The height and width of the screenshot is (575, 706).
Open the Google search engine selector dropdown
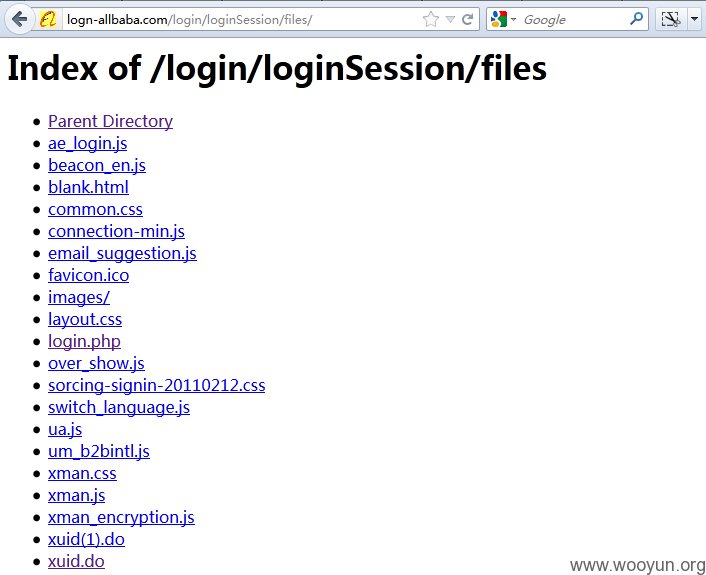tap(503, 19)
